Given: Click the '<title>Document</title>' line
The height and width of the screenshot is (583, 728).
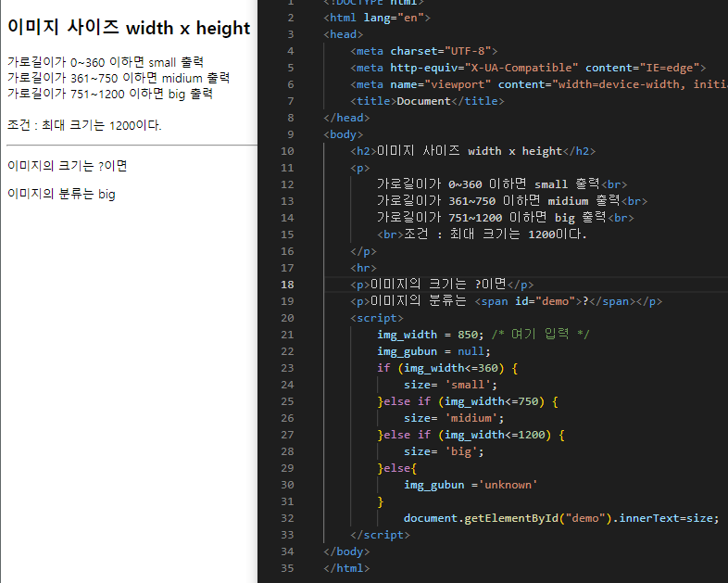Looking at the screenshot, I should tap(427, 101).
